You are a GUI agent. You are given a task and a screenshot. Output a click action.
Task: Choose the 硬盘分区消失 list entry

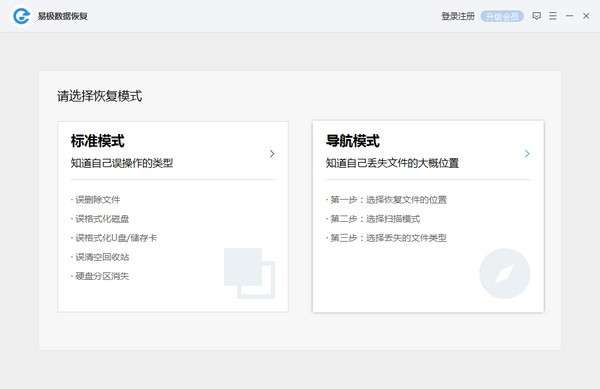(100, 276)
